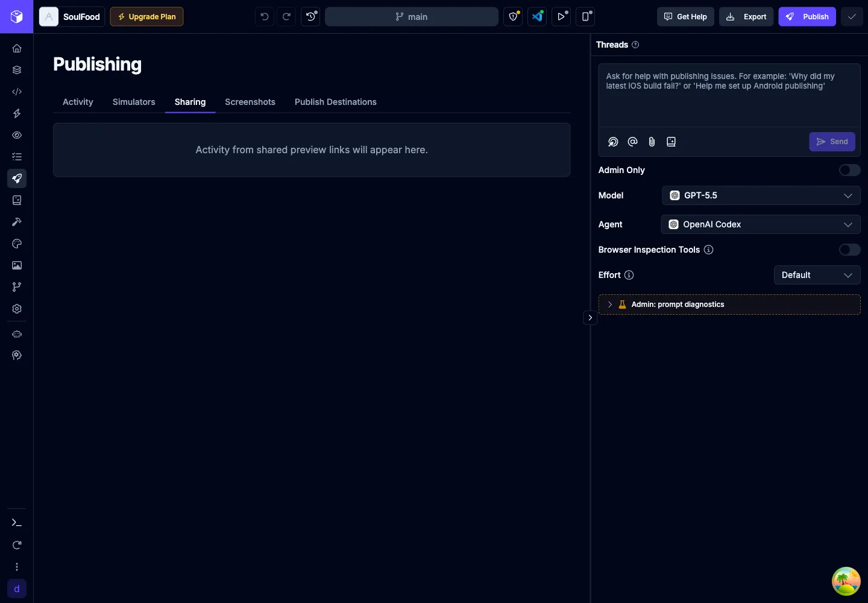Click the undo arrow in top toolbar
This screenshot has height=603, width=868.
tap(265, 17)
